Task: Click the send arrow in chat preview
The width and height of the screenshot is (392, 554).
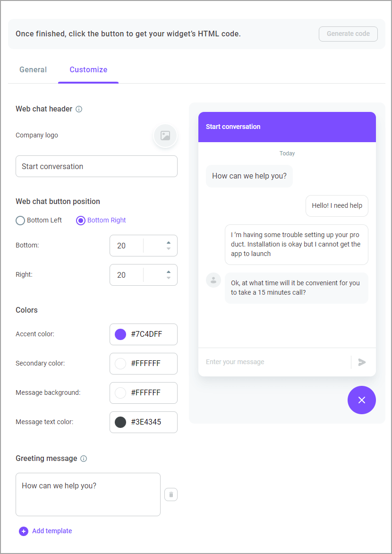Action: coord(362,362)
